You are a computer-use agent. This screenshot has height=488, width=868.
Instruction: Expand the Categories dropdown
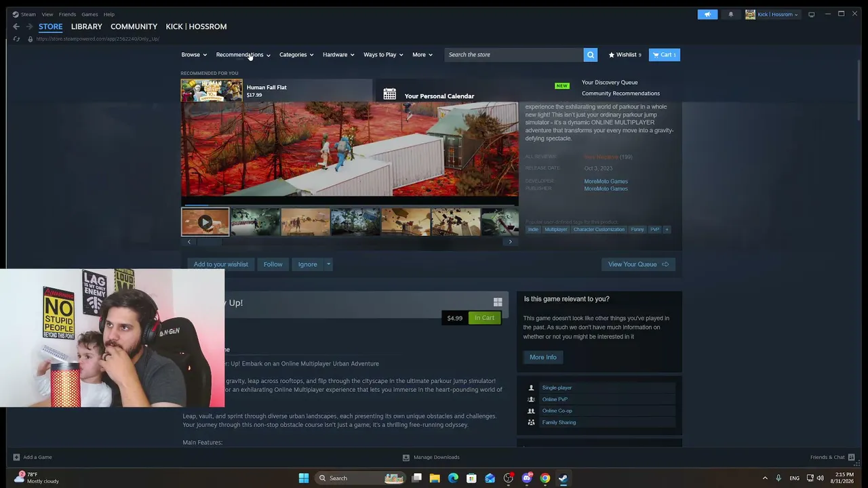point(296,55)
